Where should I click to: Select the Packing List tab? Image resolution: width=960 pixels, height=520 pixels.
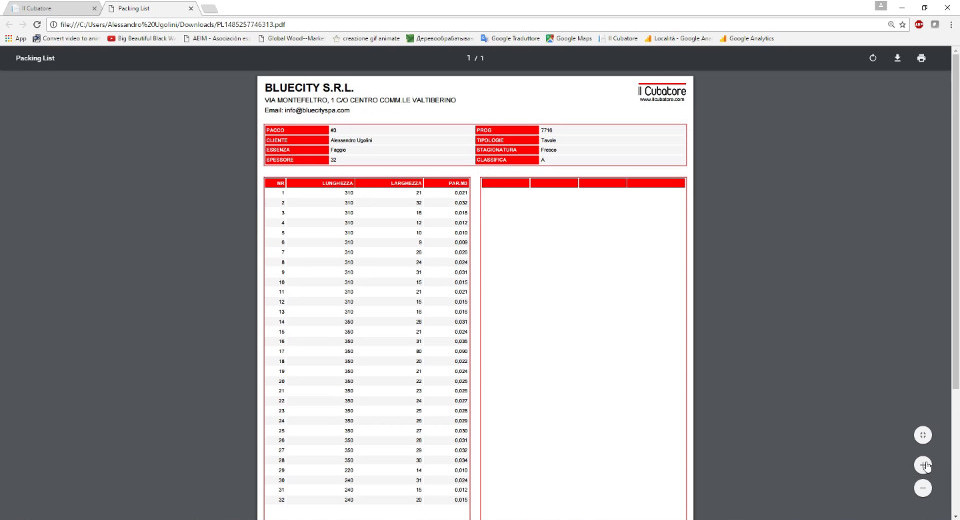click(x=147, y=9)
